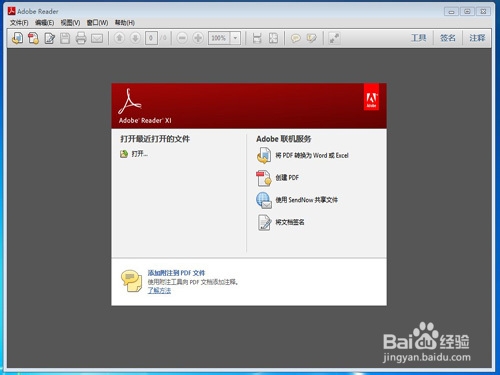Click the Create PDF toolbar icon
Screen dimensions: 500x375
[33, 38]
